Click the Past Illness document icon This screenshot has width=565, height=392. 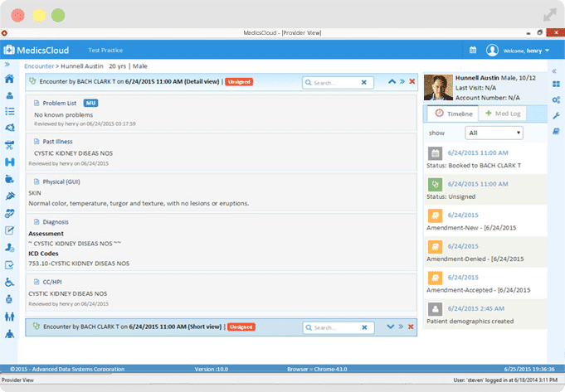pos(37,142)
